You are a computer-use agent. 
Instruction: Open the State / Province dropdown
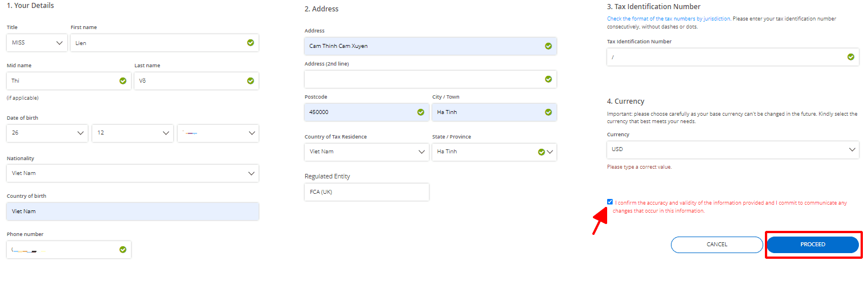494,152
